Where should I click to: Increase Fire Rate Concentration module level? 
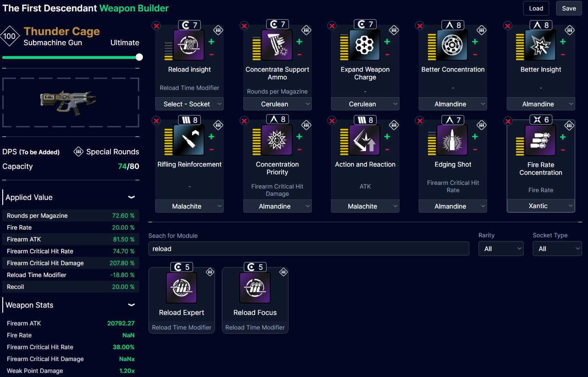tap(563, 137)
